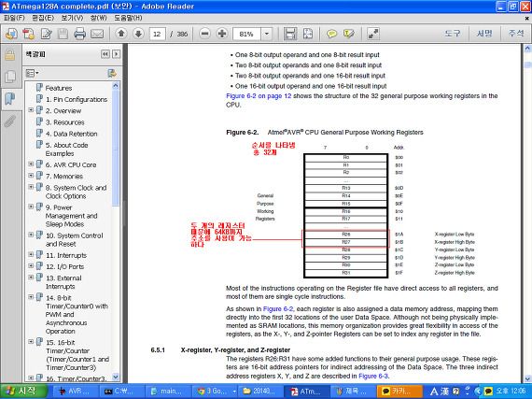Print the document with the printer icon

79,34
